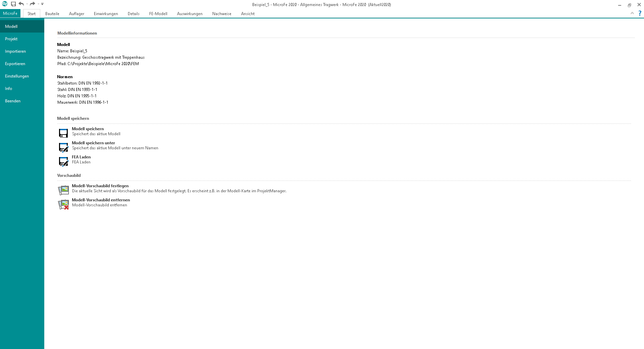Screen dimensions: 644x349
Task: Click the Modellinformationen heading
Action: [77, 33]
